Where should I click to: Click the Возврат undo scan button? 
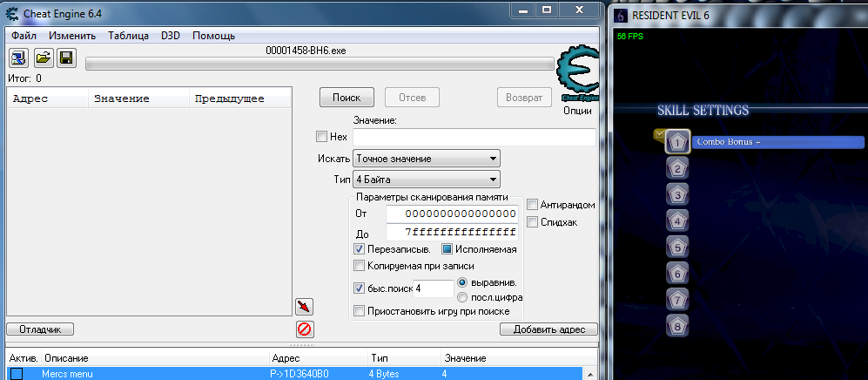tap(524, 98)
